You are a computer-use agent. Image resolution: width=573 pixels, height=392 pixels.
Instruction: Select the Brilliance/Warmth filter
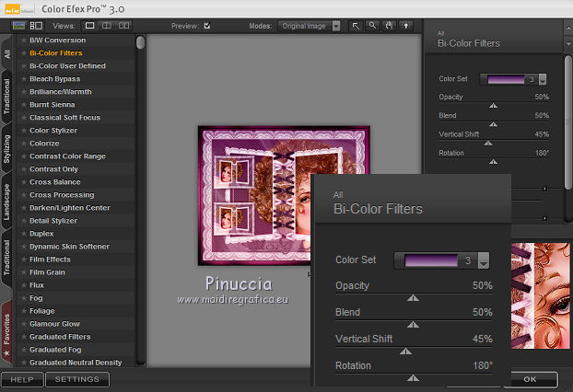pos(60,92)
